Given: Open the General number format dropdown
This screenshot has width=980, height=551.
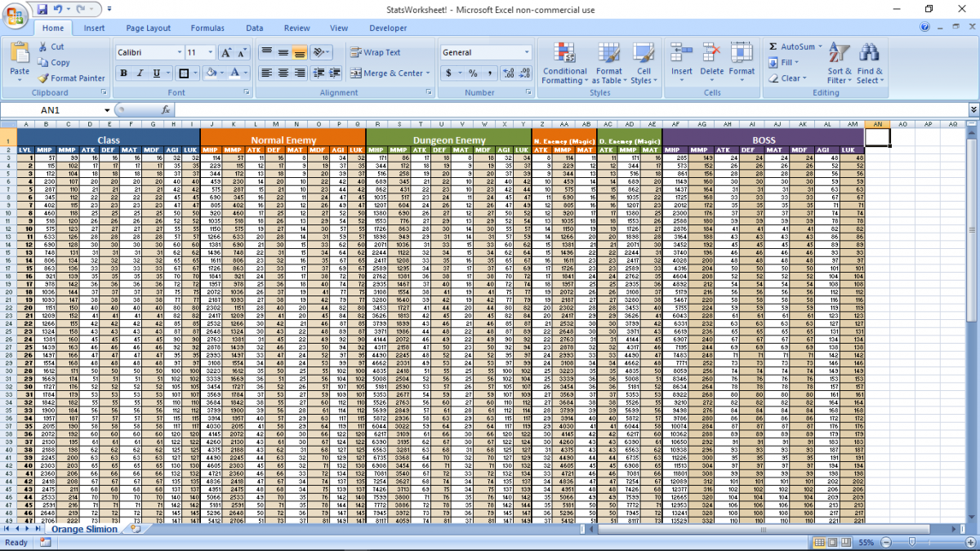Looking at the screenshot, I should tap(527, 52).
